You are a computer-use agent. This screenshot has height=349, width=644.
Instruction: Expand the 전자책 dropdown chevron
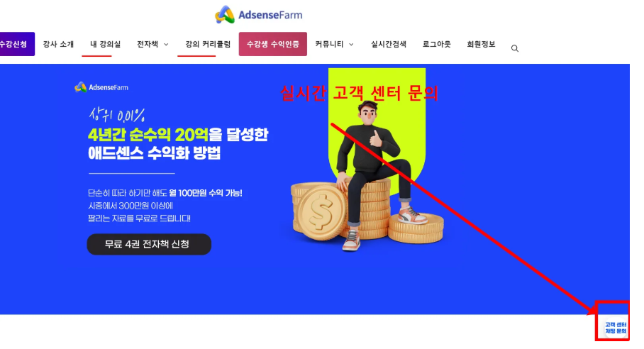[x=166, y=45]
